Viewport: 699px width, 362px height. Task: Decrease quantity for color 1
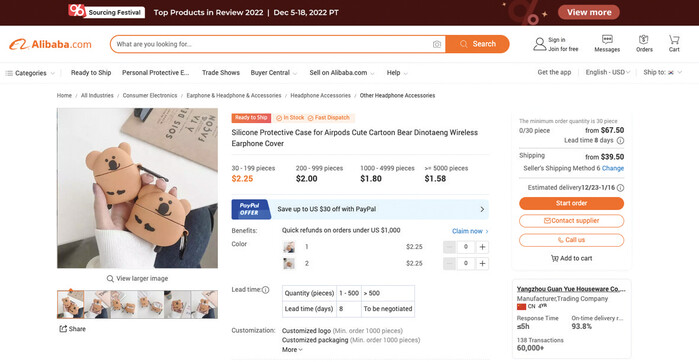point(449,247)
